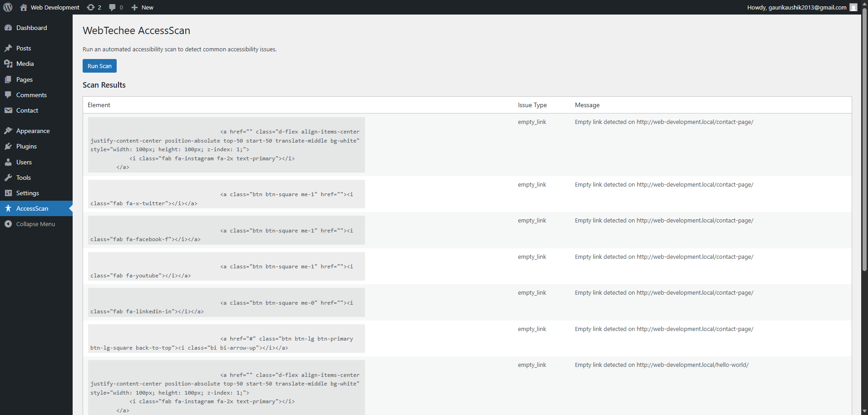Click the empty_link label in the fa-youtube row
Image resolution: width=868 pixels, height=415 pixels.
[532, 257]
